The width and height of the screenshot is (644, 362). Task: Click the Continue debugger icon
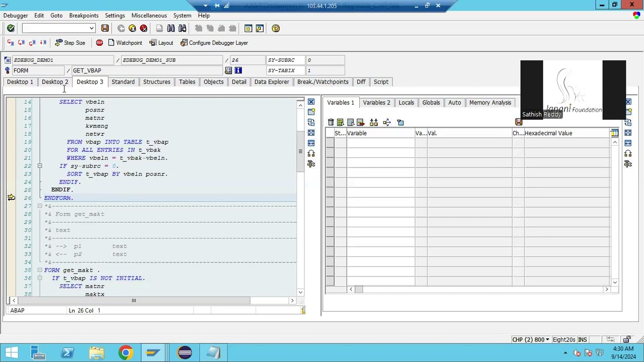(x=43, y=43)
